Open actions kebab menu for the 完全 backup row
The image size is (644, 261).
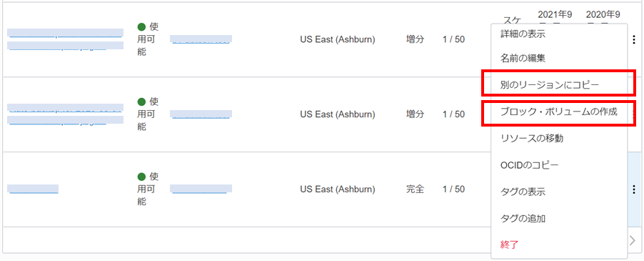634,189
